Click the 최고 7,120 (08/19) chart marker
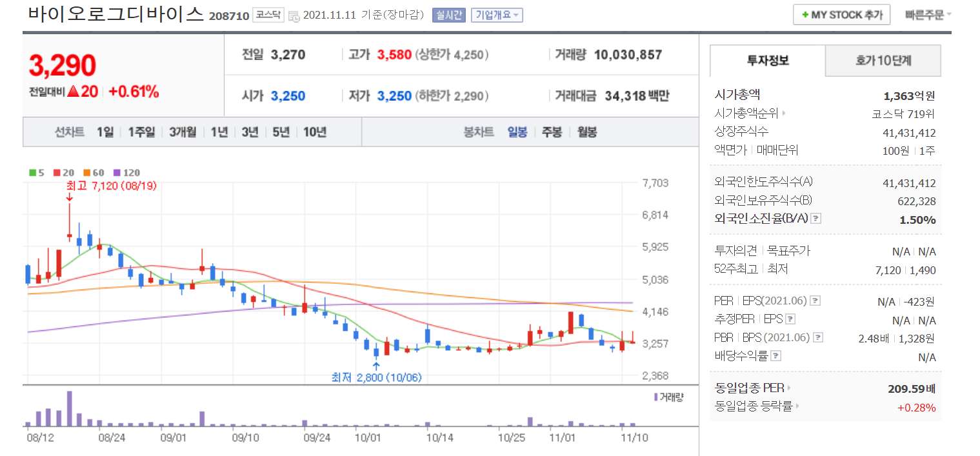The height and width of the screenshot is (456, 980). pyautogui.click(x=112, y=185)
